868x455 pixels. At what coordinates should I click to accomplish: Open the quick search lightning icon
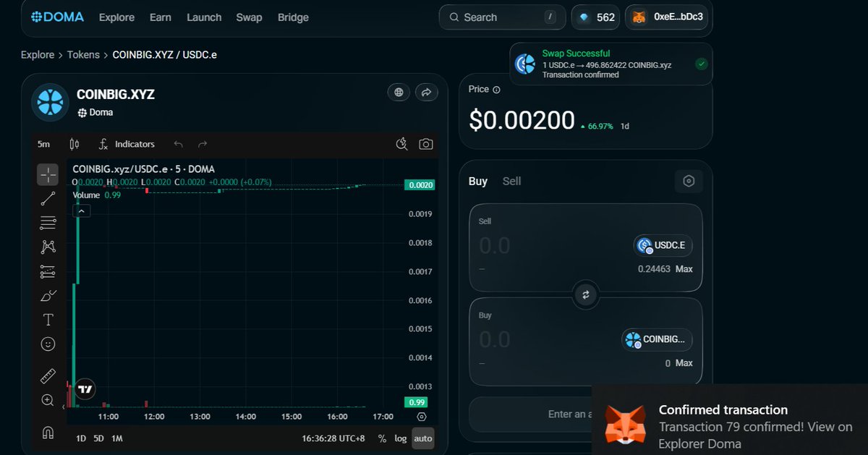(402, 144)
